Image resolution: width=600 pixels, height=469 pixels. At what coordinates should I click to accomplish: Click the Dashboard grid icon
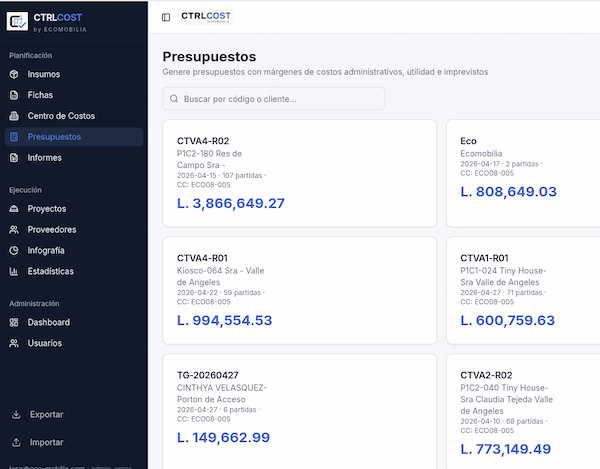pyautogui.click(x=14, y=322)
